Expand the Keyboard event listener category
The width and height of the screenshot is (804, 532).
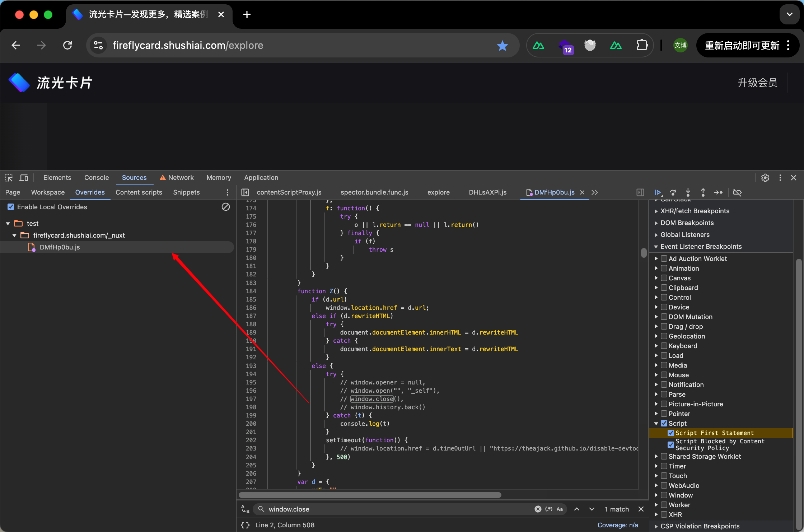(x=656, y=346)
